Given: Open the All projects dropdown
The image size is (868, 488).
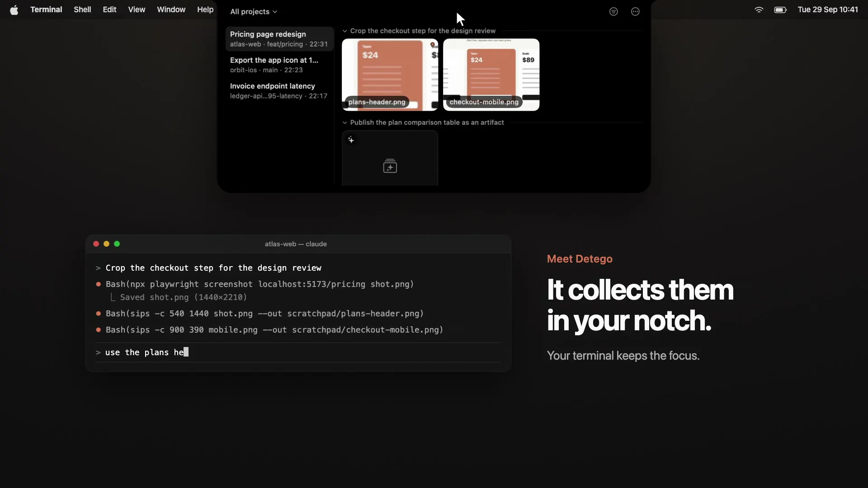Looking at the screenshot, I should click(x=254, y=12).
